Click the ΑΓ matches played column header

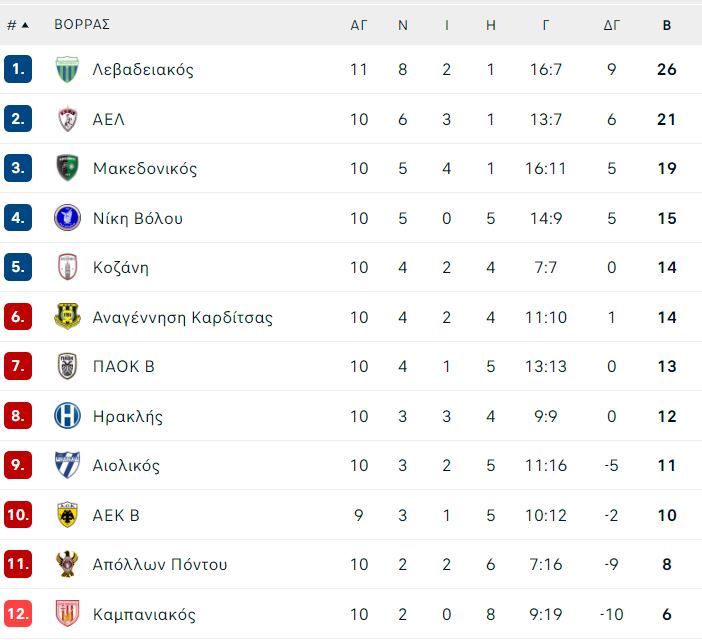(x=359, y=25)
